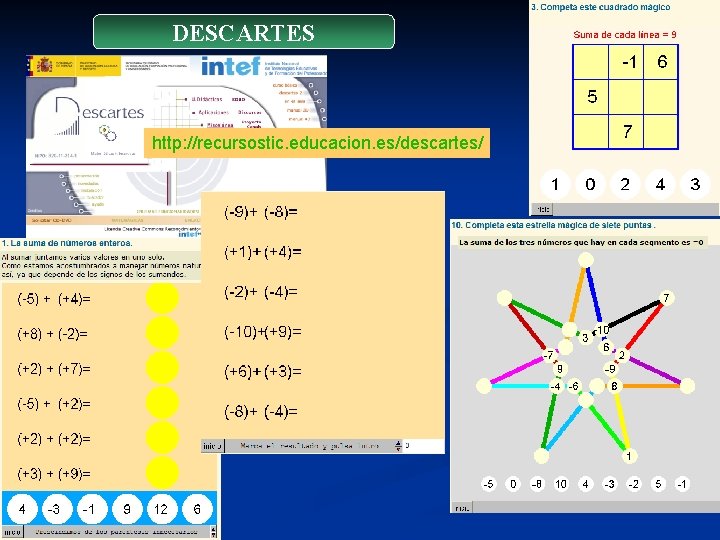Click yellow answer circle beside (+2) + (+7)=
The height and width of the screenshot is (540, 720).
162,368
